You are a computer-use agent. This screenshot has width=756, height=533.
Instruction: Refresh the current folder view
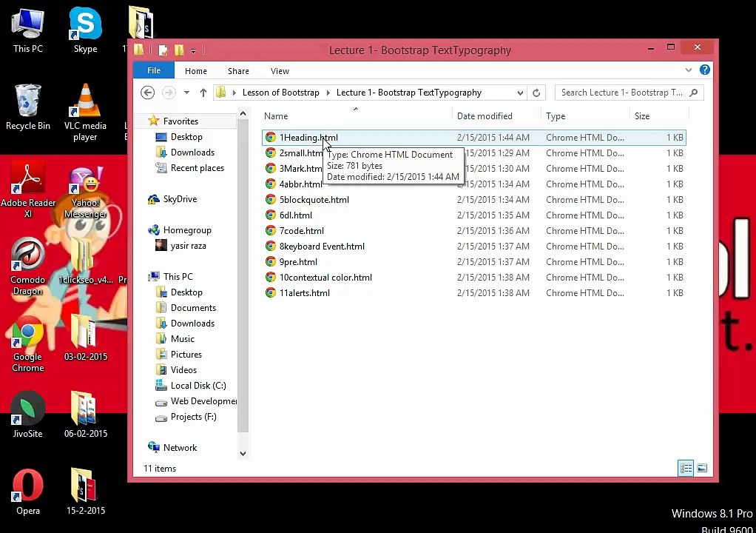[536, 93]
